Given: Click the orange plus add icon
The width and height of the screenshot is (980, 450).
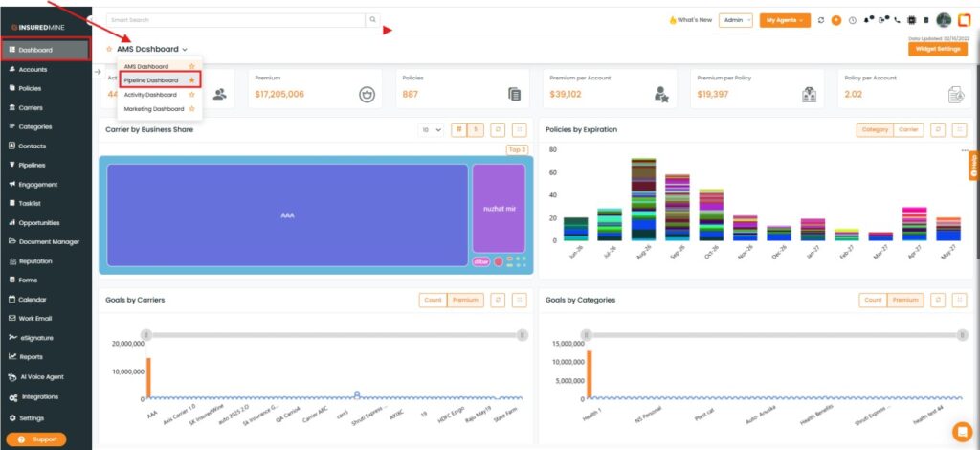Looking at the screenshot, I should (836, 21).
